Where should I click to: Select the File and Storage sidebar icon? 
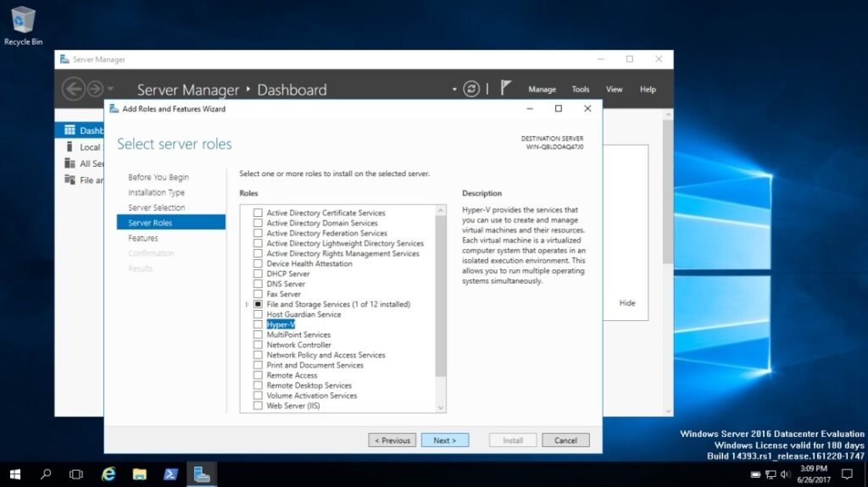[x=70, y=180]
